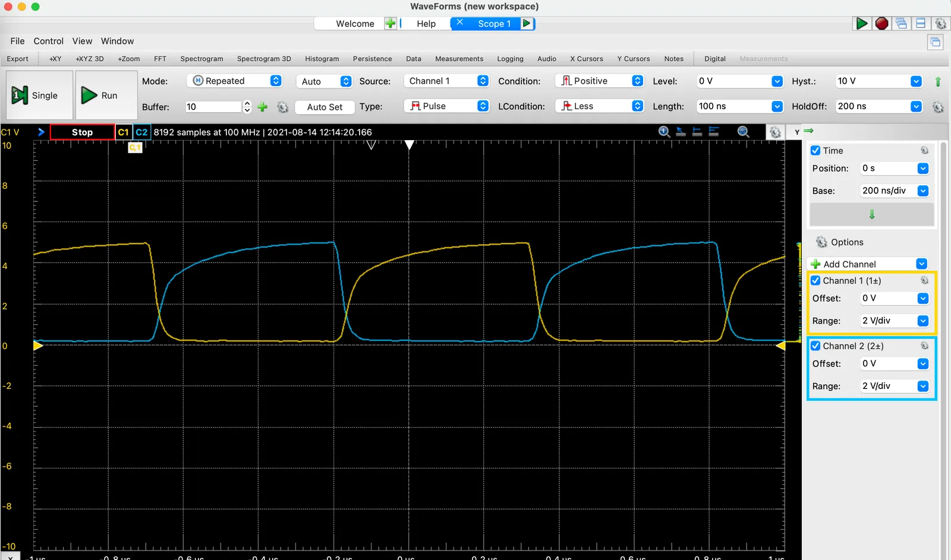Toggle the C1 channel button
Screen dimensions: 951x560
pyautogui.click(x=123, y=132)
